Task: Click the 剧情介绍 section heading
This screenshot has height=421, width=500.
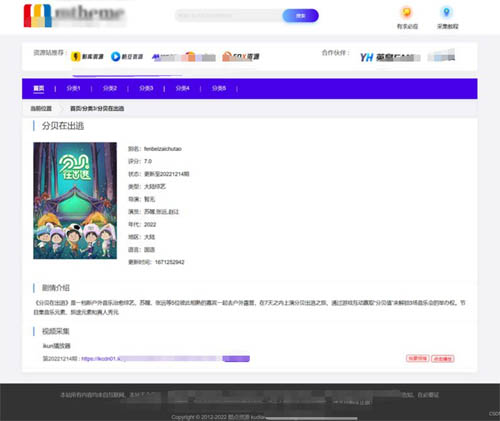Action: click(56, 288)
